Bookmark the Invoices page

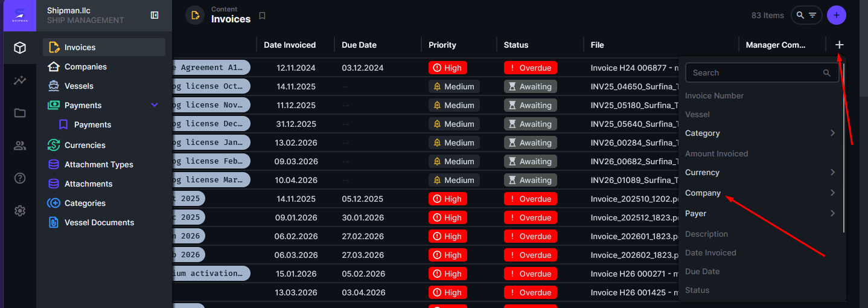pyautogui.click(x=262, y=16)
